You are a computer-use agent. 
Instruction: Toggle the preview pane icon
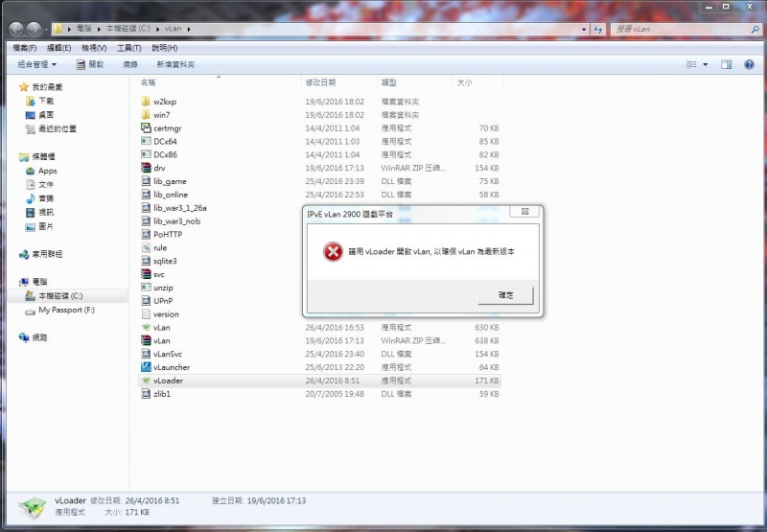coord(727,64)
